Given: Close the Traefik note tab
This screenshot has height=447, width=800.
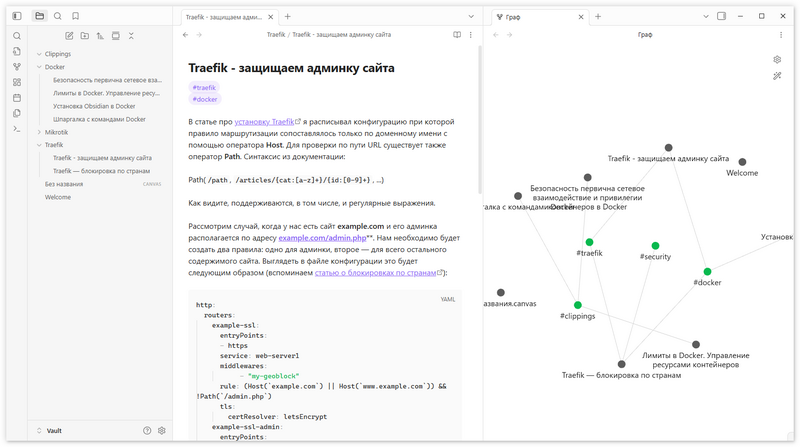Looking at the screenshot, I should [x=270, y=17].
